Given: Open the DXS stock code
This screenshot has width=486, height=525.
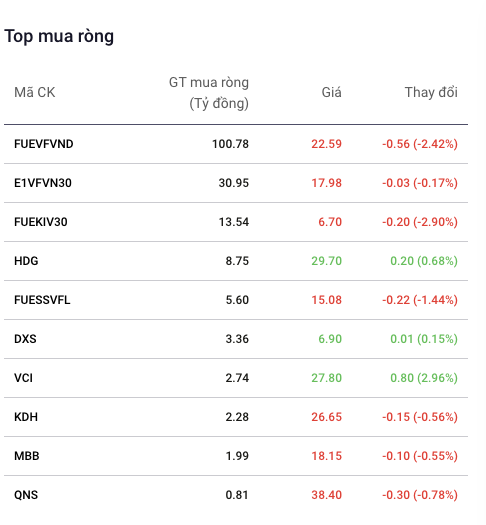Looking at the screenshot, I should tap(25, 339).
